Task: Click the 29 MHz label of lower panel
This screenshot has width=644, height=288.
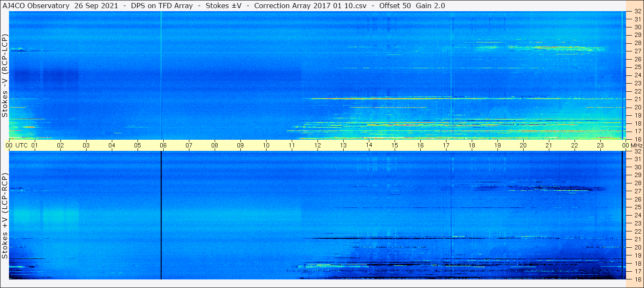Action: (x=637, y=175)
